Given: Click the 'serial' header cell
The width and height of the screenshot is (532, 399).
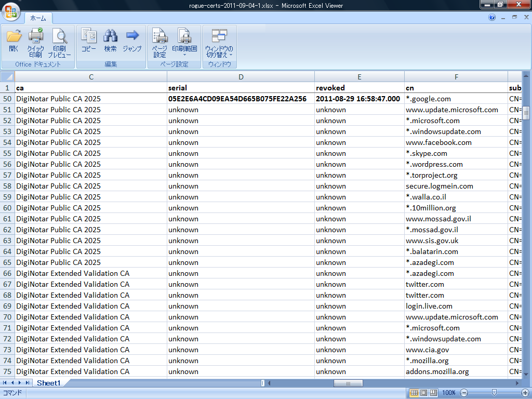Looking at the screenshot, I should (x=241, y=88).
